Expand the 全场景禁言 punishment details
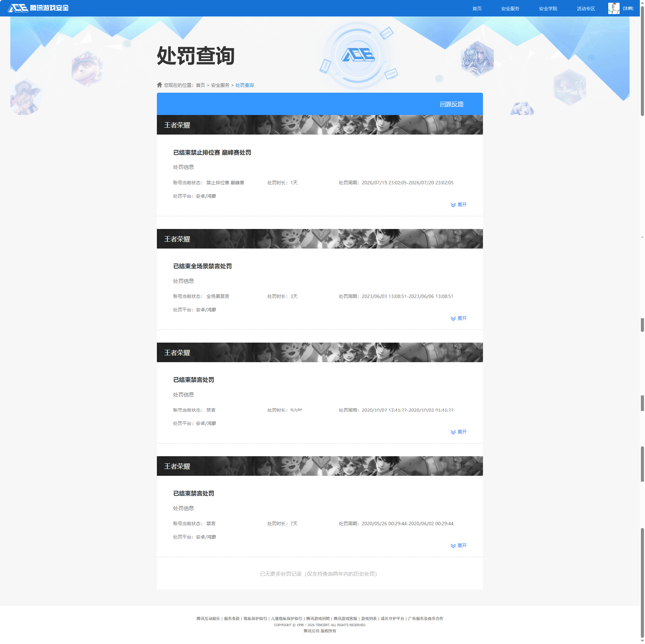Viewport: 645px width, 644px height. click(x=459, y=318)
